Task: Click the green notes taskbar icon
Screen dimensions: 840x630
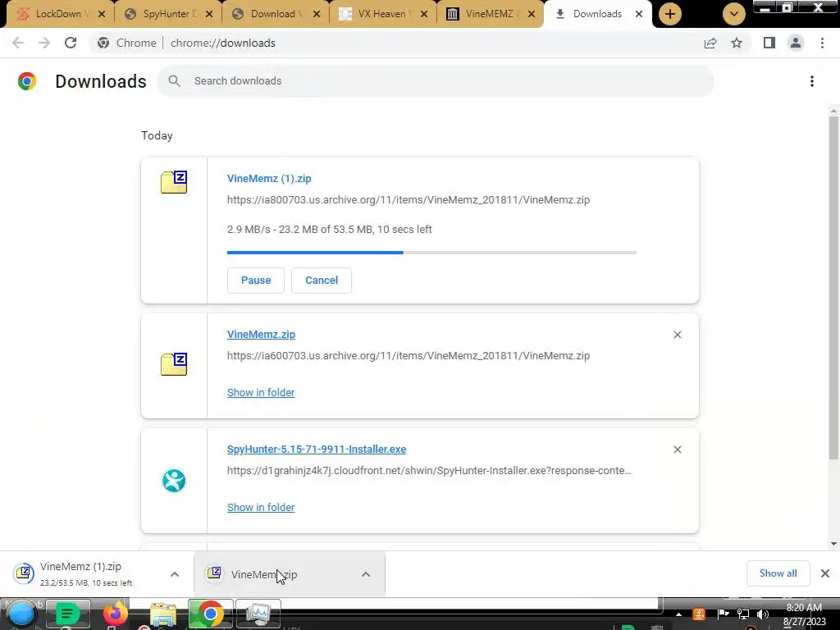Action: coord(67,614)
